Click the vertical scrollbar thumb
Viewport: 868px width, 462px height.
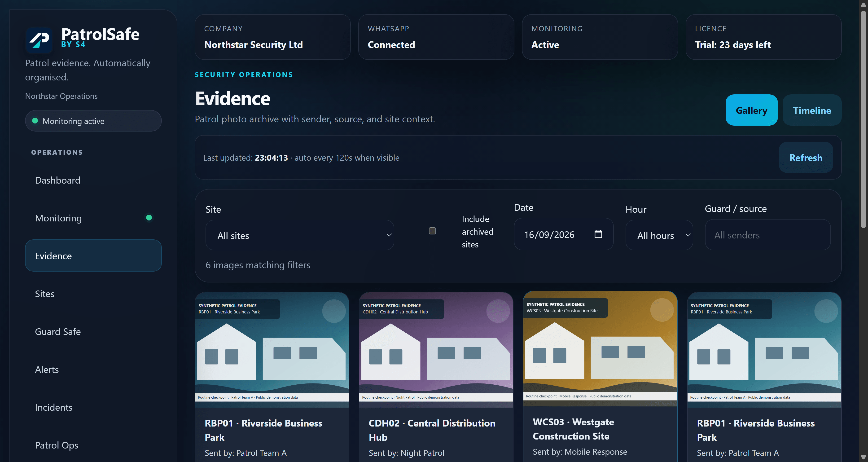tap(863, 119)
